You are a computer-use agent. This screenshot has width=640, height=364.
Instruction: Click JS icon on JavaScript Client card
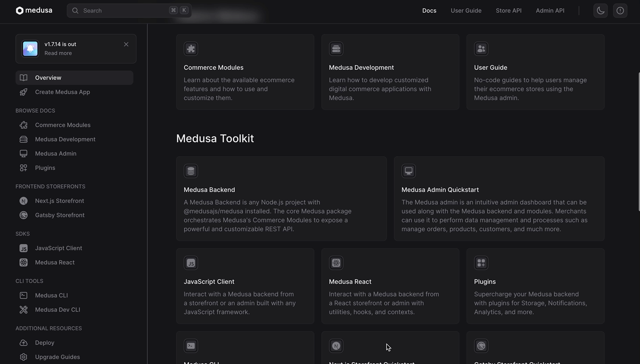pos(191,263)
